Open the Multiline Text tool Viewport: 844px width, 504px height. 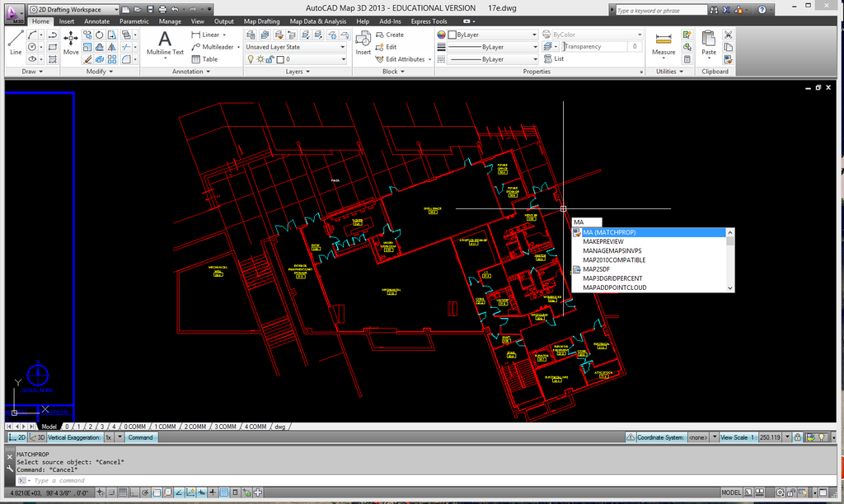[x=165, y=43]
